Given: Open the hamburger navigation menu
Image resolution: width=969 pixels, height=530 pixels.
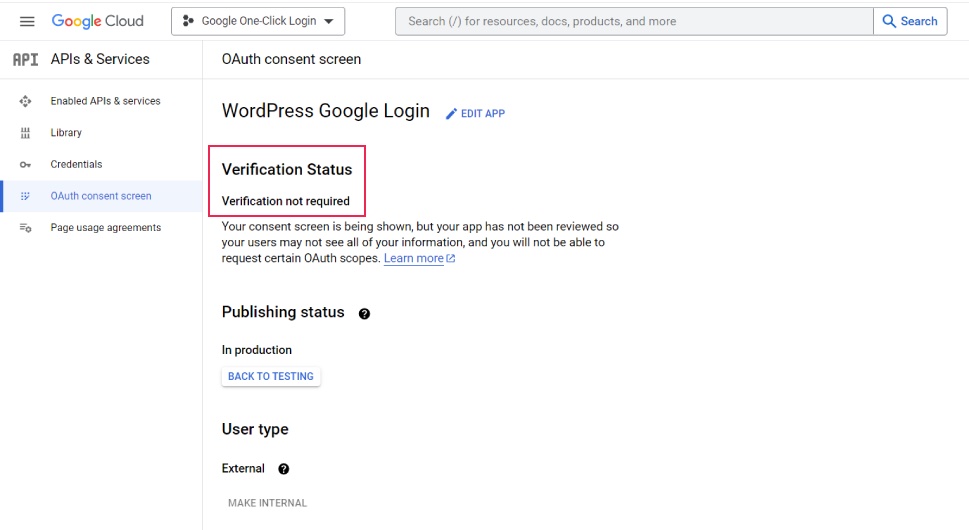Looking at the screenshot, I should click(27, 22).
